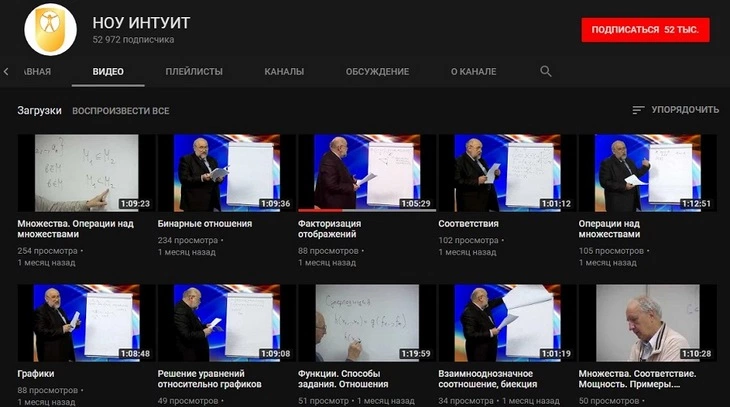Viewport: 730px width, 407px height.
Task: Click the 1:05:29 duration badge
Action: tap(415, 204)
